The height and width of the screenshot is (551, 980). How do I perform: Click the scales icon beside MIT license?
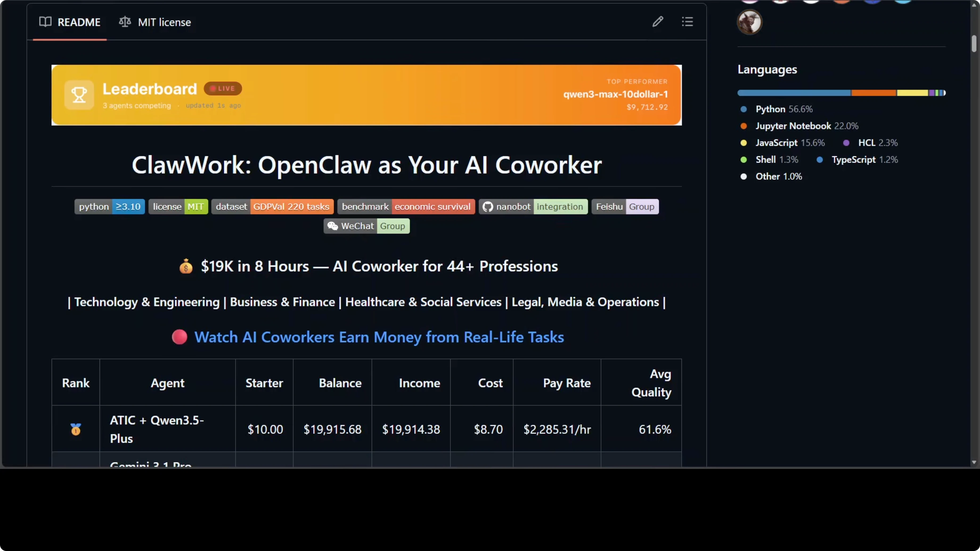point(124,22)
